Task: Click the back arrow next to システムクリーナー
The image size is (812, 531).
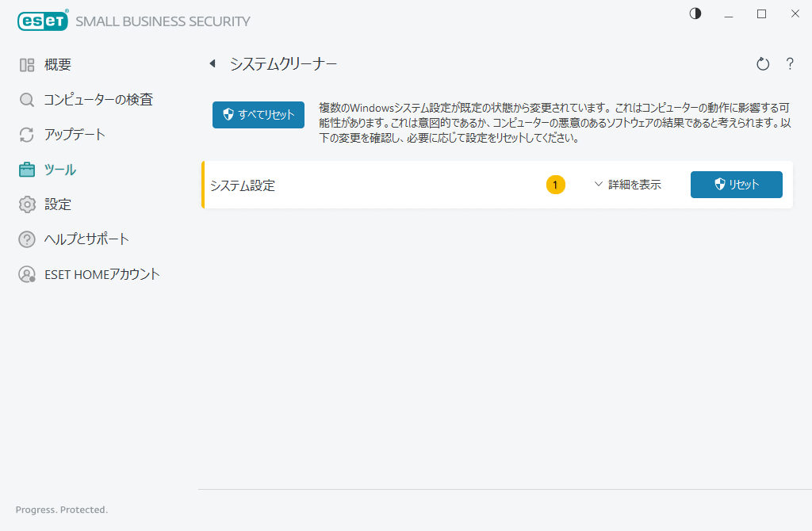Action: [x=212, y=63]
